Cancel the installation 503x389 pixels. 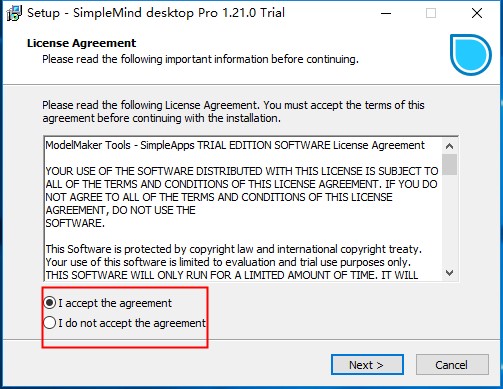tap(452, 365)
